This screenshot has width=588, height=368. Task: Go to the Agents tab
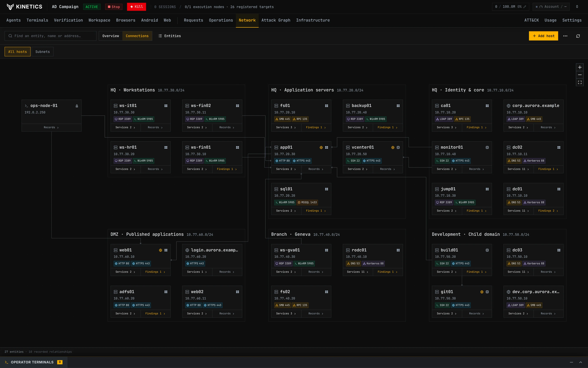click(x=14, y=20)
